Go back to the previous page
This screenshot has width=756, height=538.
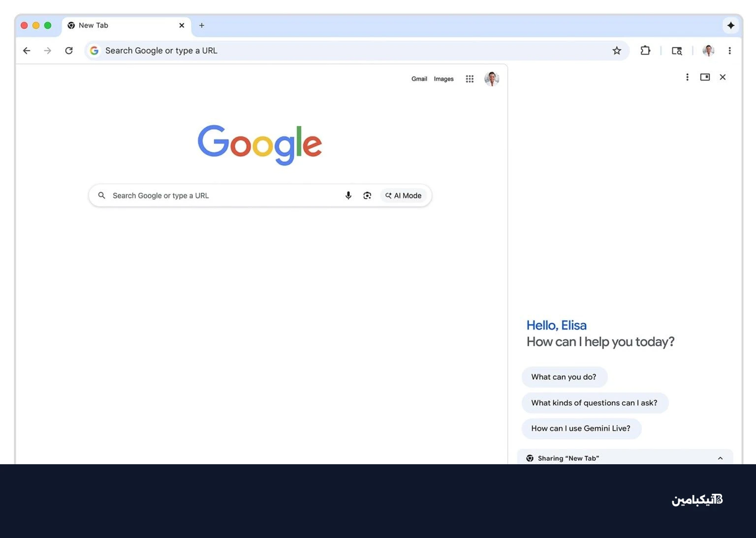tap(27, 51)
